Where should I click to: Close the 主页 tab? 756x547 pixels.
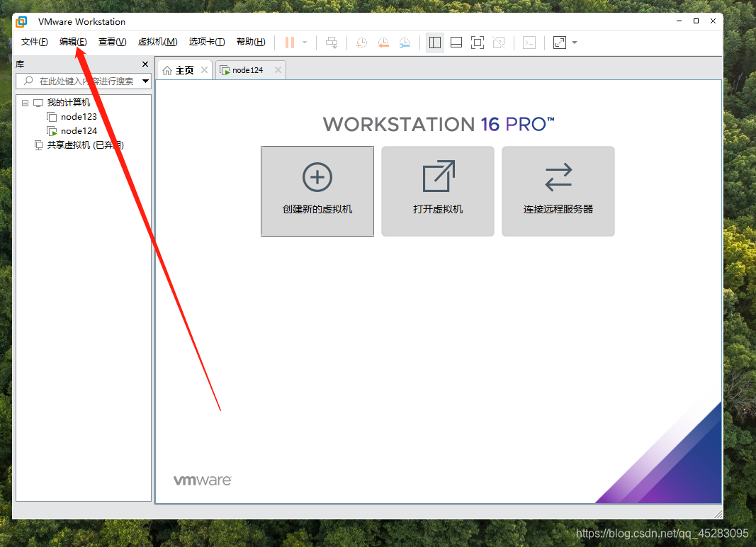[x=205, y=70]
